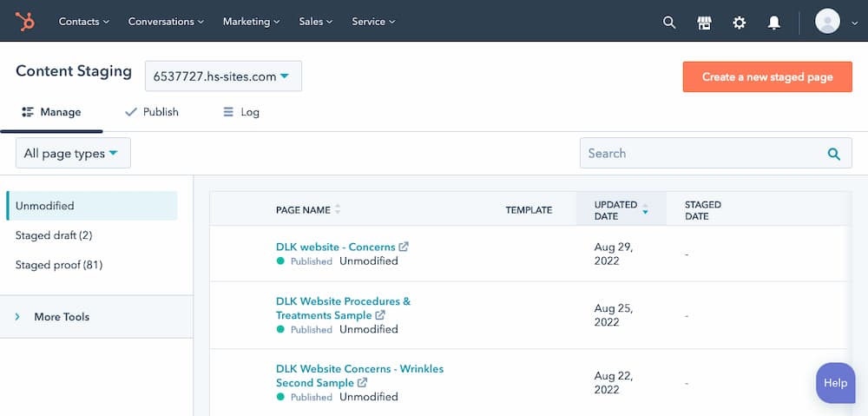868x416 pixels.
Task: Toggle Updated Date sort arrow
Action: (645, 210)
